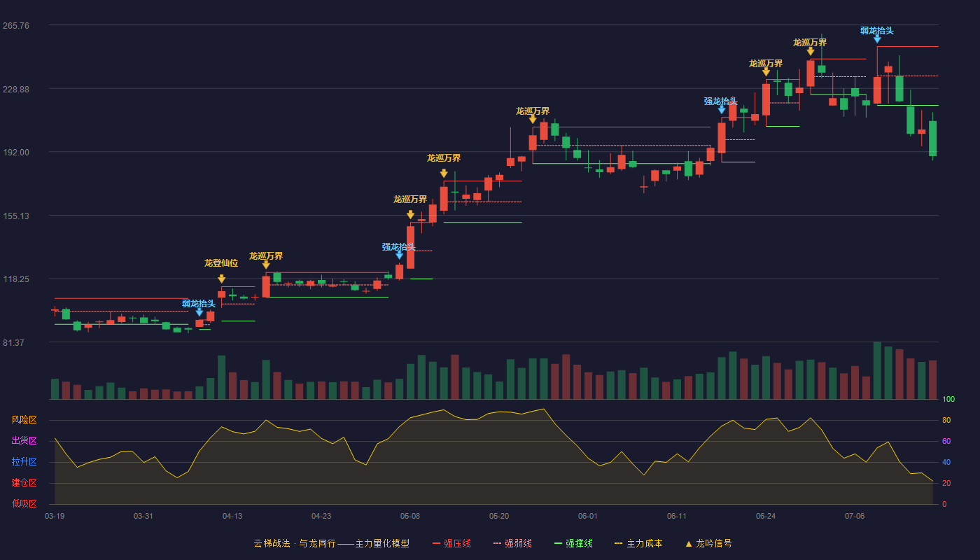
Task: Click the last green candlestick on the chart
Action: (932, 138)
